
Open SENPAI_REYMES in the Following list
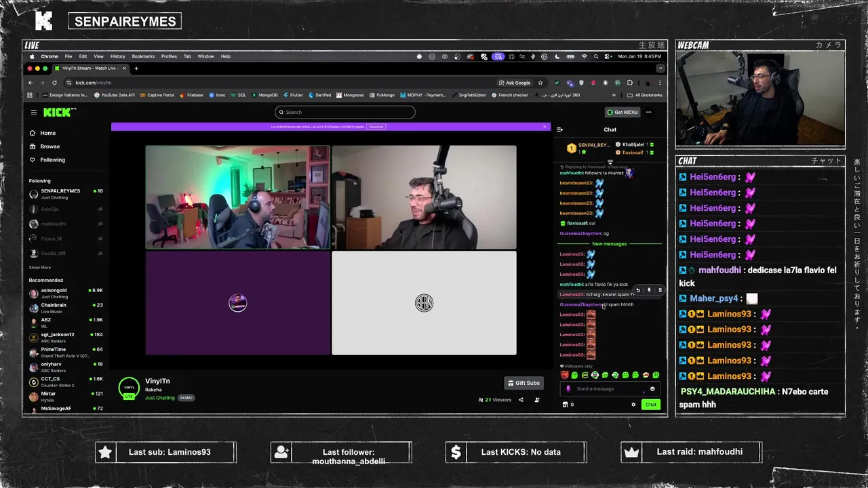tap(66, 194)
